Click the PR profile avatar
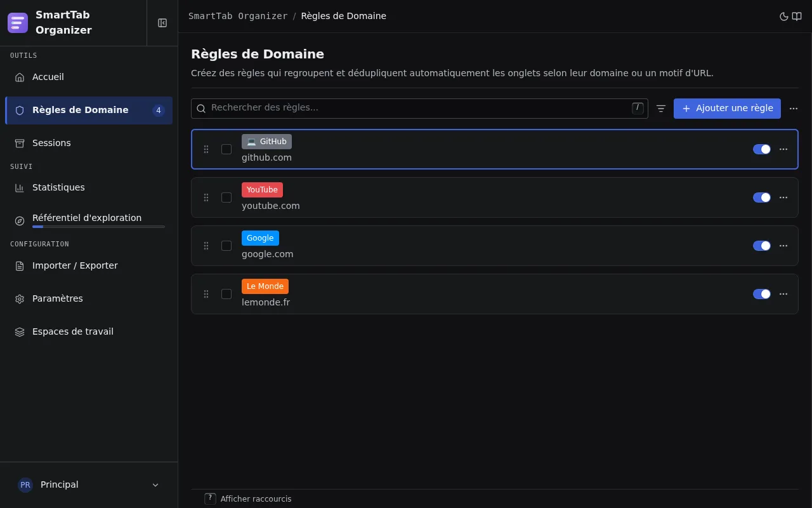Image resolution: width=812 pixels, height=508 pixels. tap(25, 485)
